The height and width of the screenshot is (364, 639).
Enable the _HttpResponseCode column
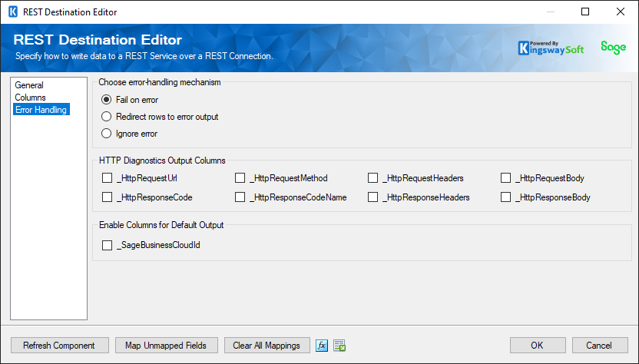[108, 197]
